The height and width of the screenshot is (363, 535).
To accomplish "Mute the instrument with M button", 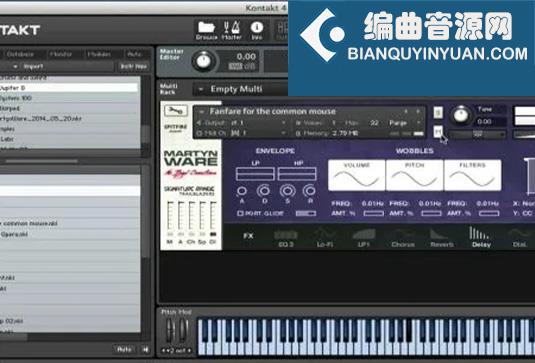I will pyautogui.click(x=438, y=131).
